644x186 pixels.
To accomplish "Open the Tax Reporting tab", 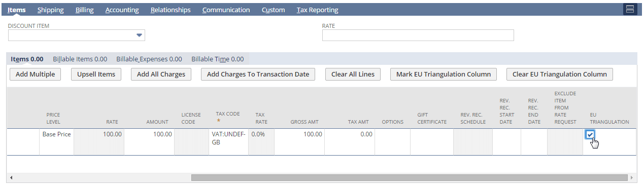I will coord(317,10).
